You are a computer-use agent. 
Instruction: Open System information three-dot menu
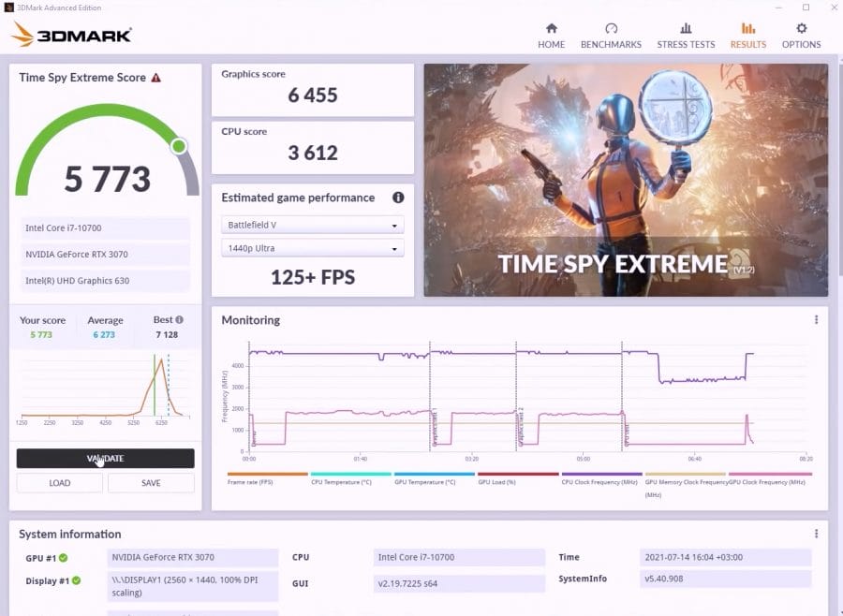coord(816,534)
